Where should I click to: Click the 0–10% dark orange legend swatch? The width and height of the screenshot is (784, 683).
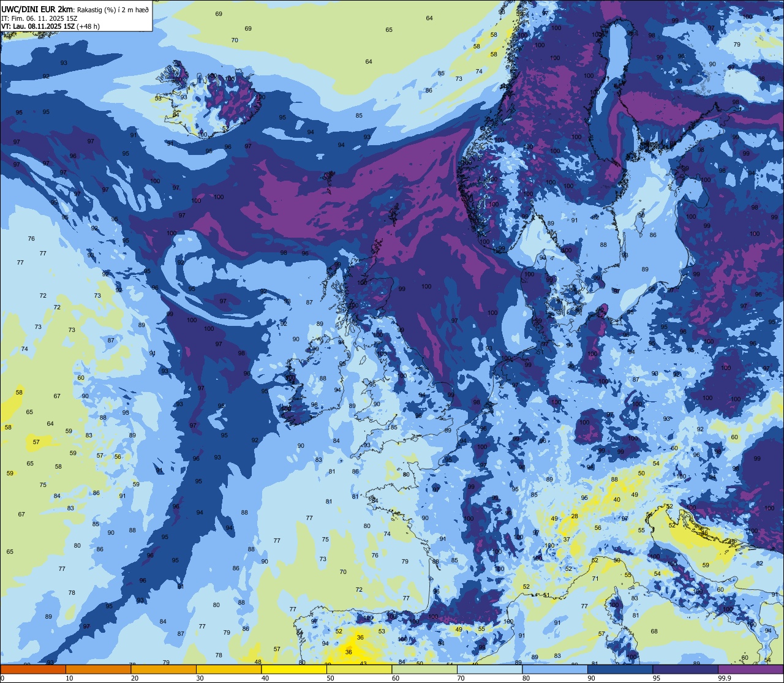click(33, 669)
